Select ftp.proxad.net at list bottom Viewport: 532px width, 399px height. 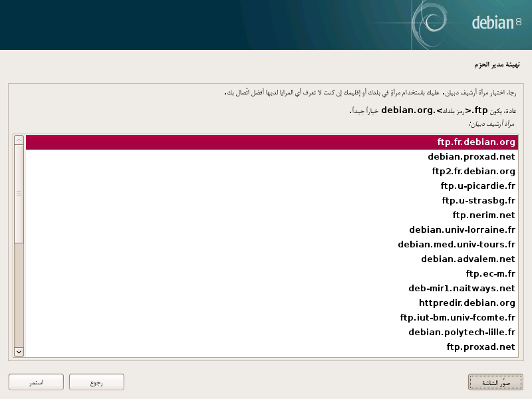pos(481,347)
